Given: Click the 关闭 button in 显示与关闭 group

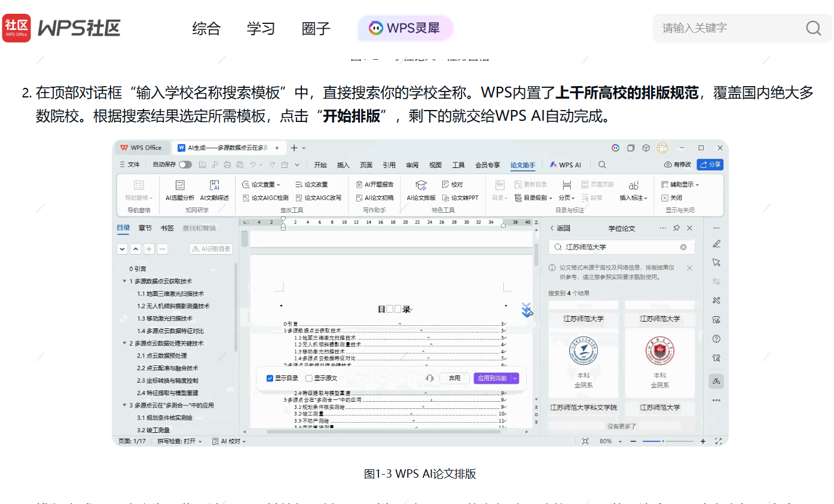Looking at the screenshot, I should pos(671,198).
